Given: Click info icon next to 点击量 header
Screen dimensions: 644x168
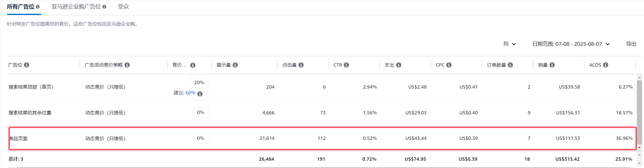Looking at the screenshot, I should point(301,65).
